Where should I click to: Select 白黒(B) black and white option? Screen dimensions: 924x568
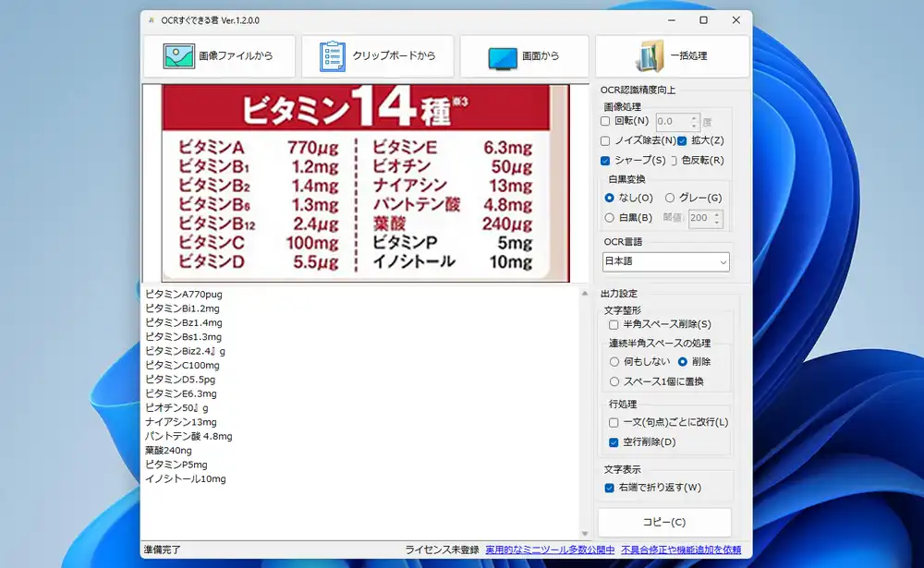point(609,218)
